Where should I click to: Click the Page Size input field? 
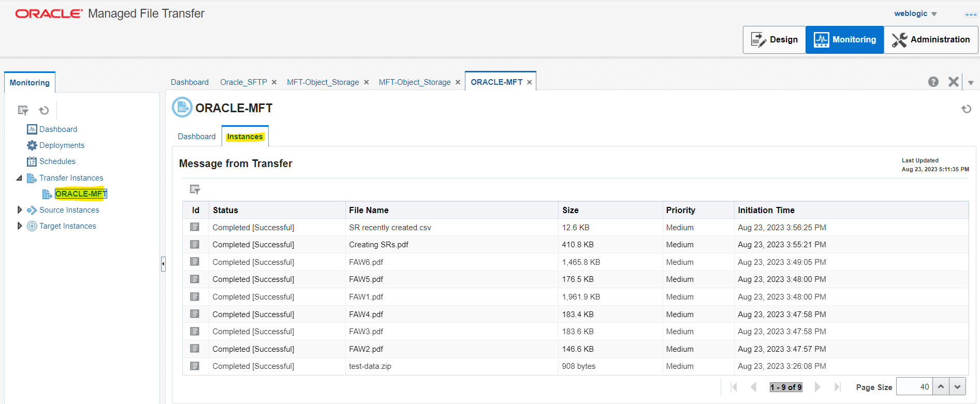[914, 387]
